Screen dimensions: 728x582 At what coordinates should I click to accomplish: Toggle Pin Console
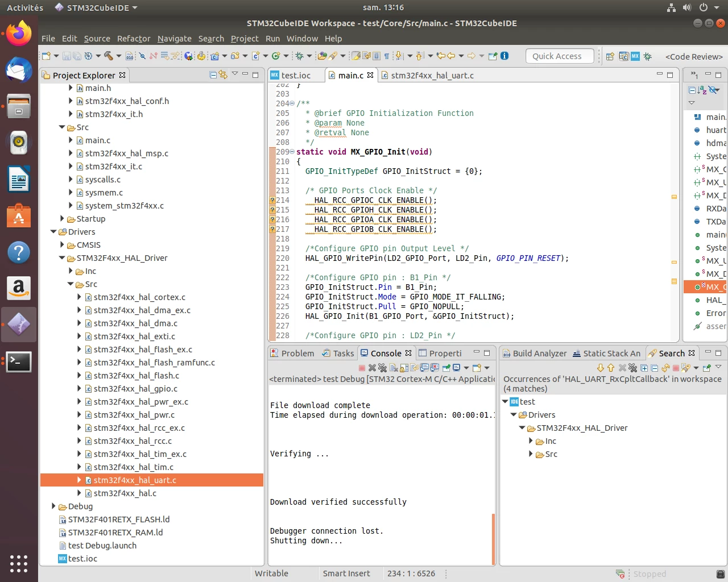pos(446,368)
